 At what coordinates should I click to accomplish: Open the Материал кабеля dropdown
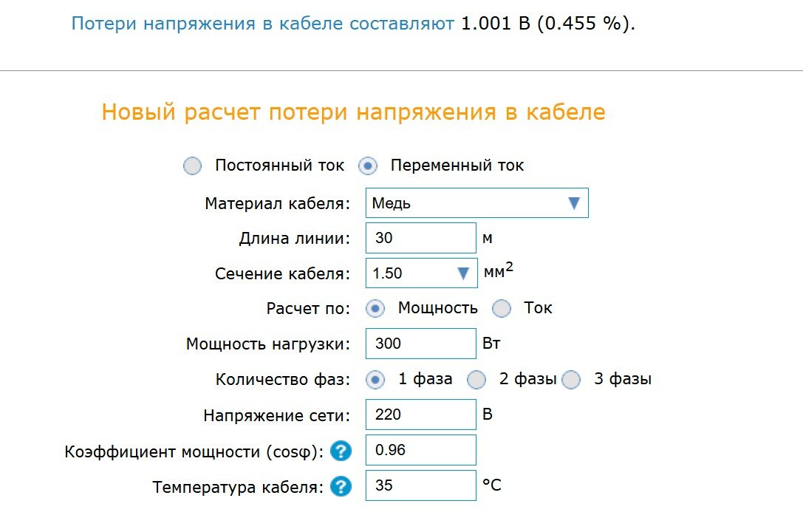point(476,203)
